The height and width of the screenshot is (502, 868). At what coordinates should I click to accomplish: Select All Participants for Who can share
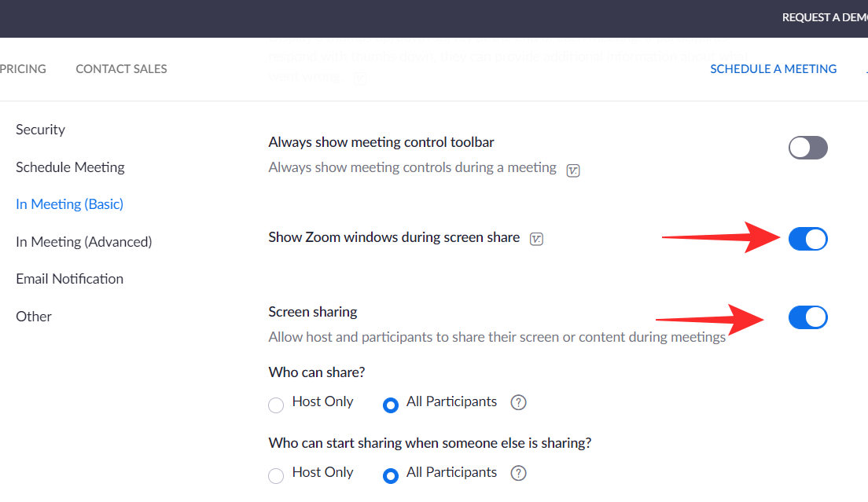click(x=390, y=405)
